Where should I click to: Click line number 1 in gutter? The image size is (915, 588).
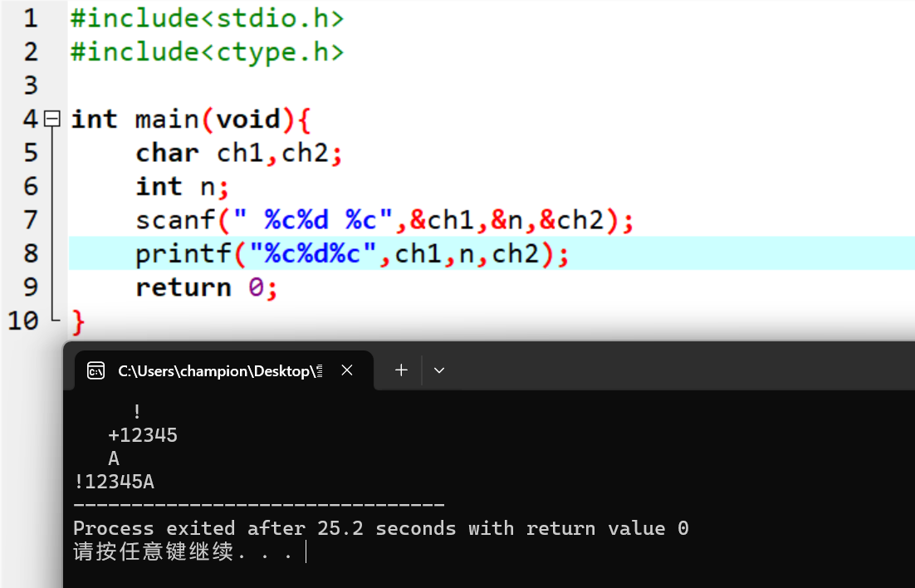coord(31,18)
